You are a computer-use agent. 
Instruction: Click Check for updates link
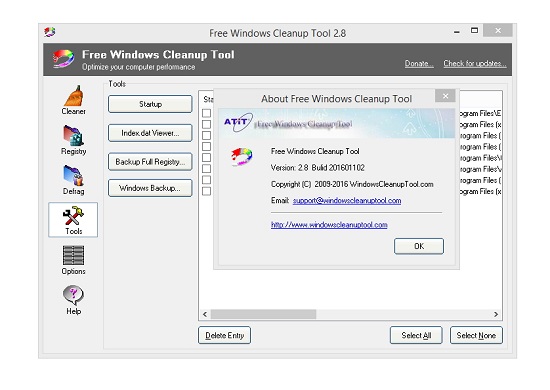pyautogui.click(x=475, y=63)
